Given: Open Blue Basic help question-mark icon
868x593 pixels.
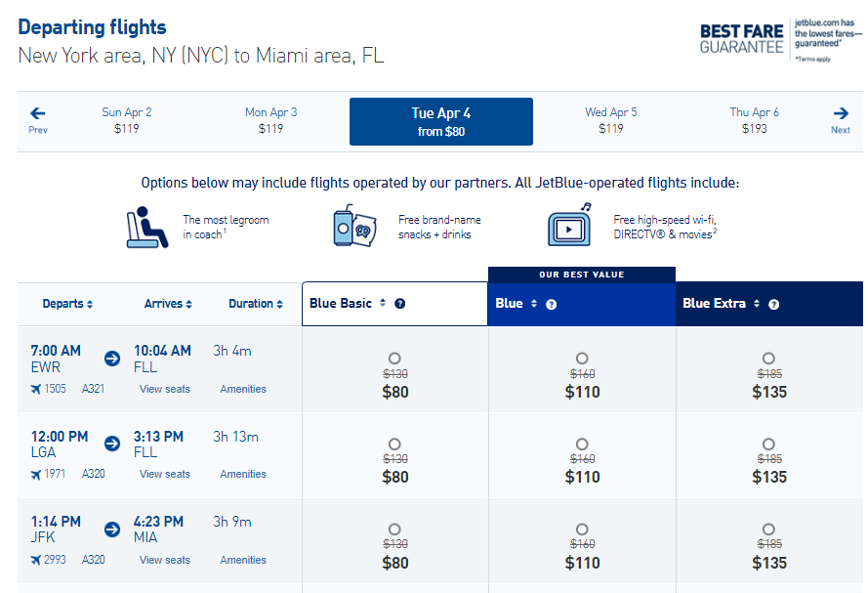Looking at the screenshot, I should (399, 304).
